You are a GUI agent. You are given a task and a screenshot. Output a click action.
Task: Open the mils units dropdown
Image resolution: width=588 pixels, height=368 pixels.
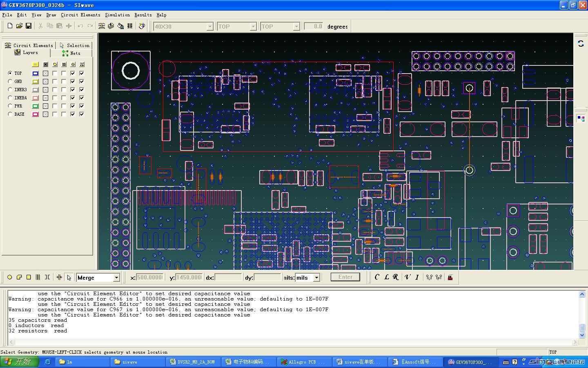316,278
